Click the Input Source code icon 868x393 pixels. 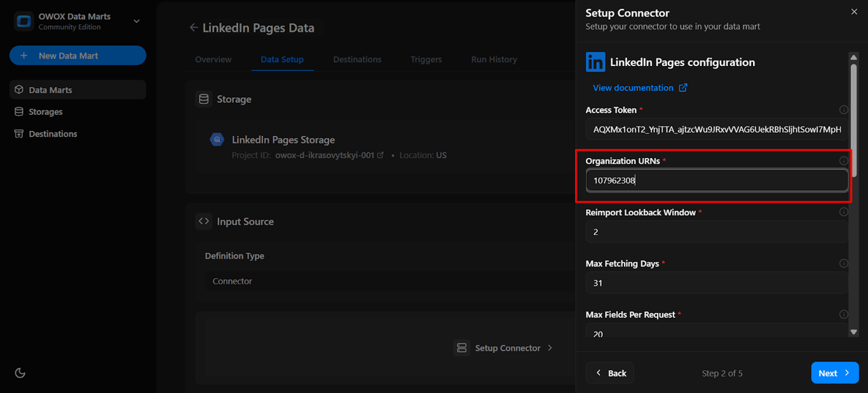click(204, 222)
